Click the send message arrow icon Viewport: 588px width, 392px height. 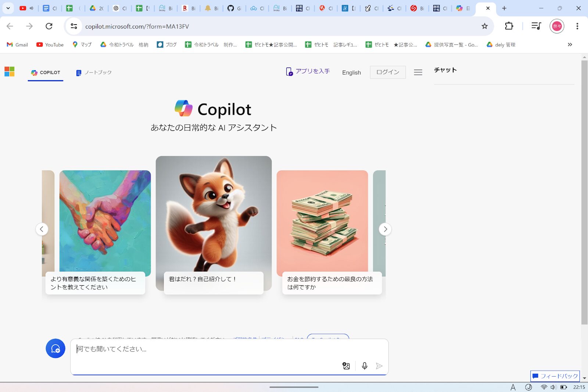tap(379, 366)
